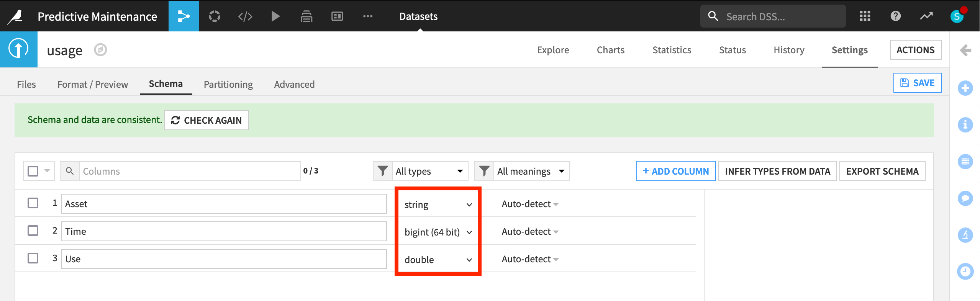Collapse the right panel with back arrow

coord(965,50)
